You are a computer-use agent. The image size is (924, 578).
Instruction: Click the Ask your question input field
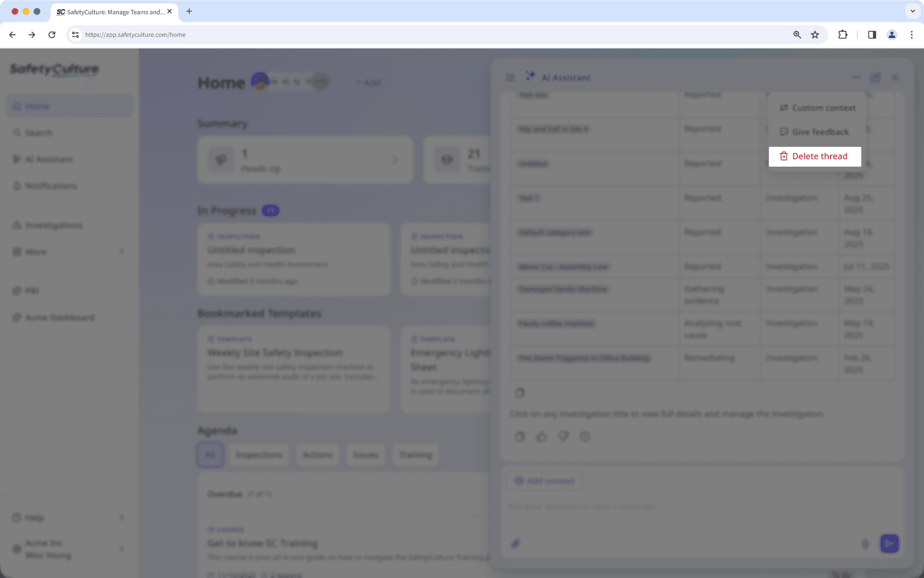605,507
